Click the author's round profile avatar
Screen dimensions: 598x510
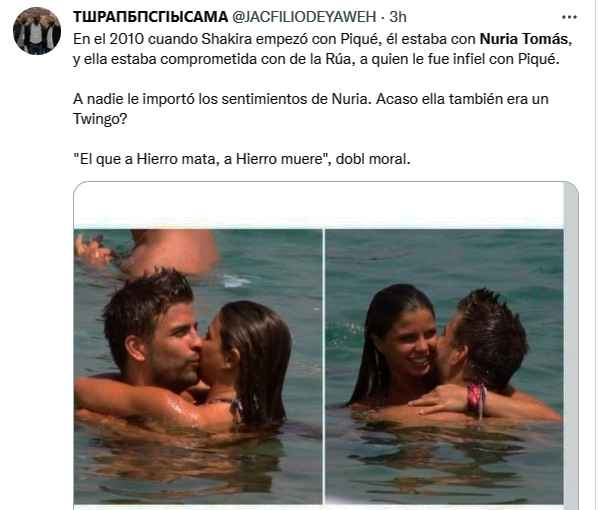point(37,31)
